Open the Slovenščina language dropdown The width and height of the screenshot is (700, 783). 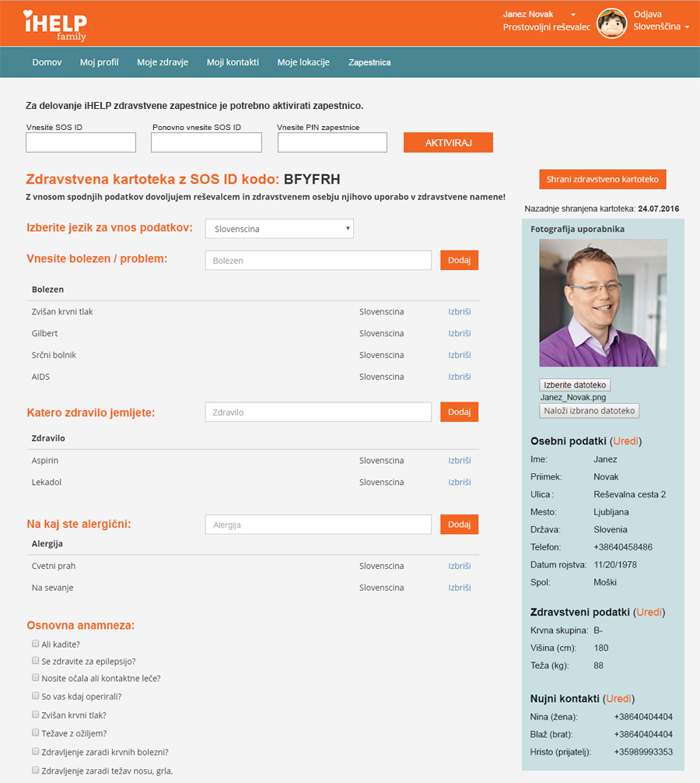click(661, 27)
